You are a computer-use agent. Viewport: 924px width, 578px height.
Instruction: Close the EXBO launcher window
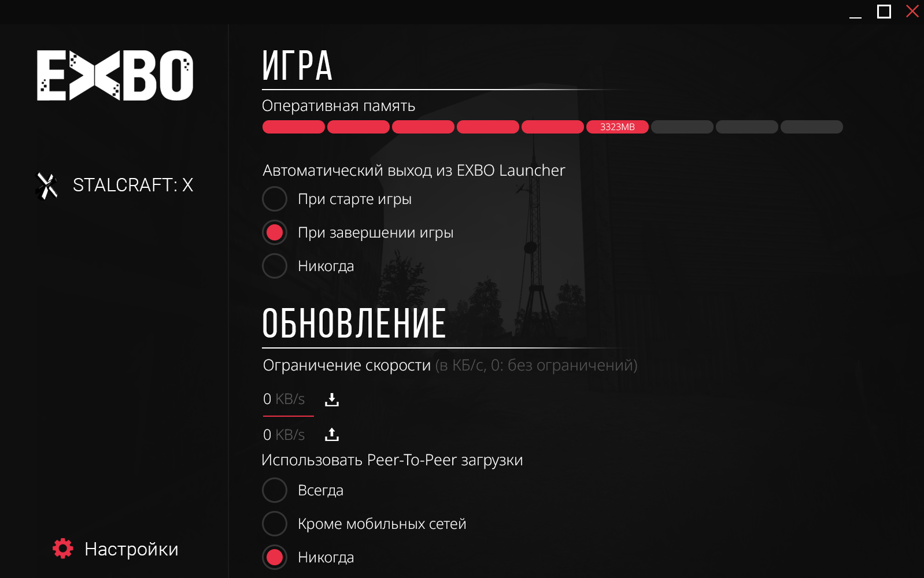912,11
